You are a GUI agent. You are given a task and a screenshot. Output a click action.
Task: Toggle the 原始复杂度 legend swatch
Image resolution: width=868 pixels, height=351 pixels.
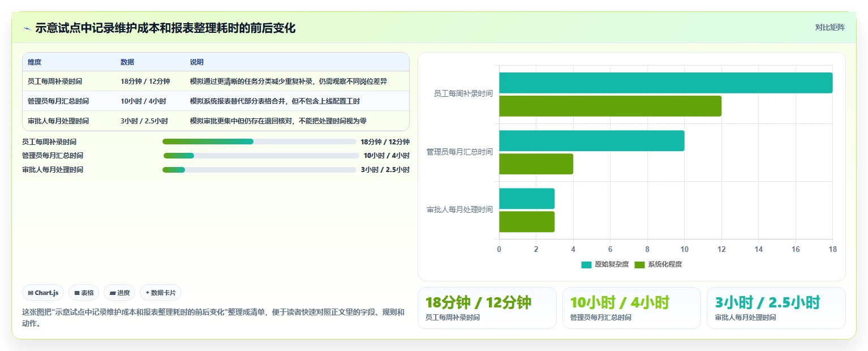pos(586,265)
